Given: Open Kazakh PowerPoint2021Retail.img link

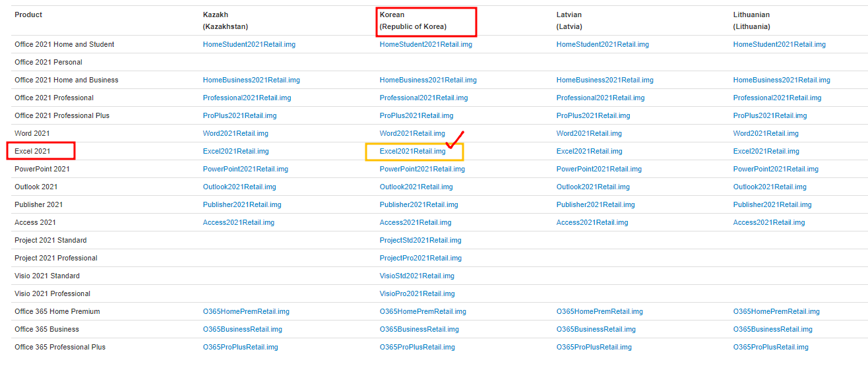Looking at the screenshot, I should [245, 169].
